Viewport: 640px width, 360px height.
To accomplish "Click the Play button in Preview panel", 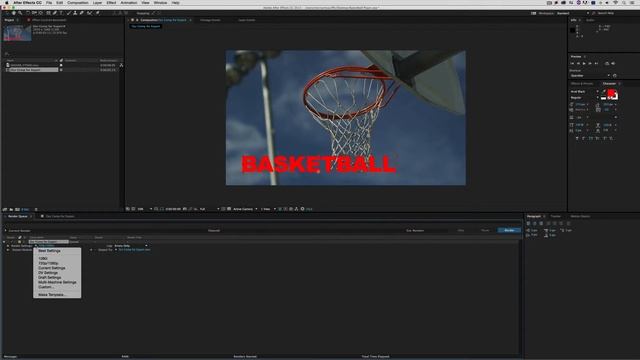I will pos(584,63).
